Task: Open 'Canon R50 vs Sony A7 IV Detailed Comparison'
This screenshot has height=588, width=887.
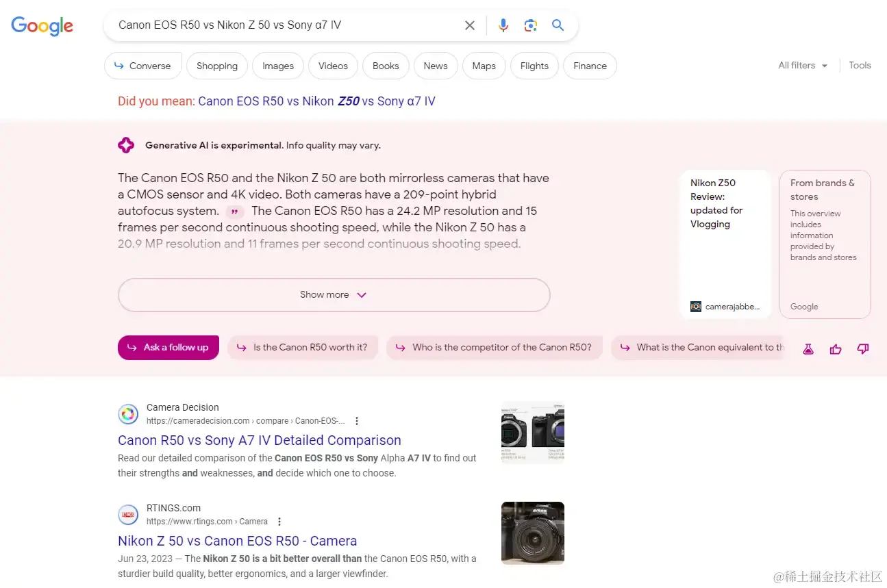Action: pos(260,440)
